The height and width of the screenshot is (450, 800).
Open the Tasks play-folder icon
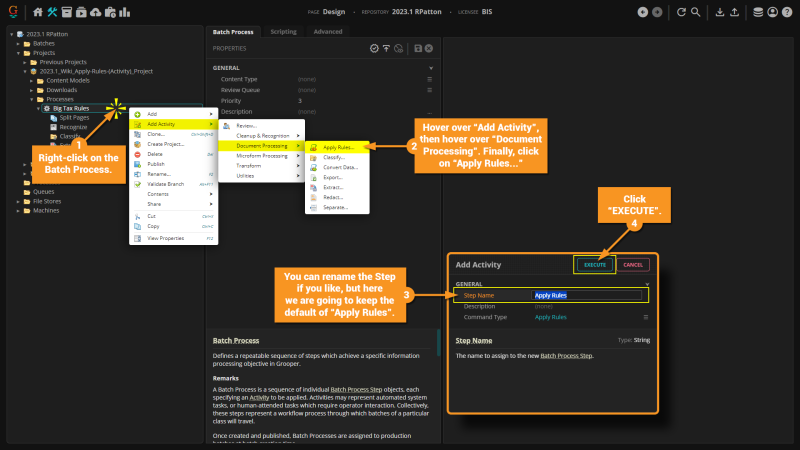pos(81,12)
